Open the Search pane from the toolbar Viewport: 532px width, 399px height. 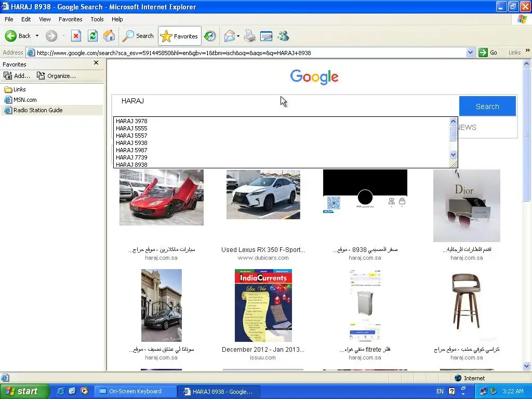coord(138,36)
